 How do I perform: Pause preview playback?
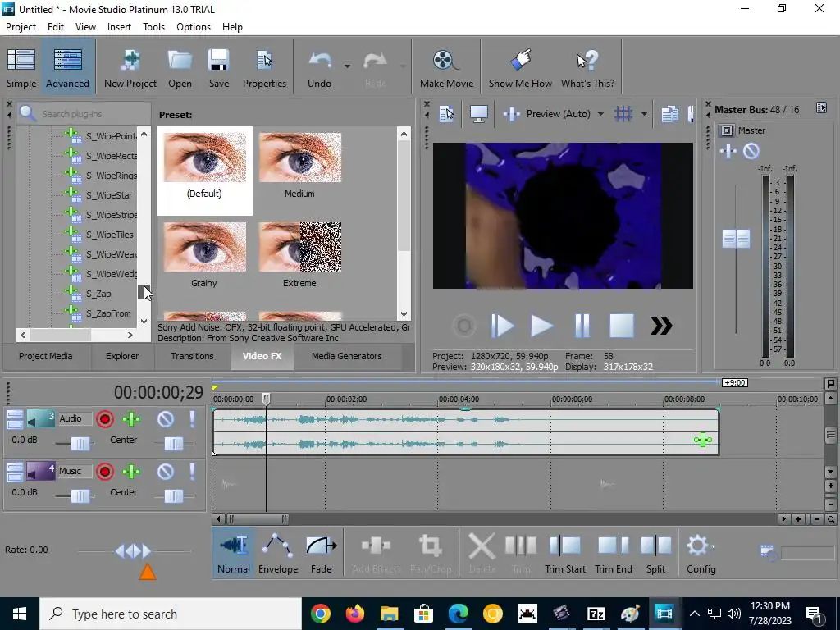click(x=582, y=325)
